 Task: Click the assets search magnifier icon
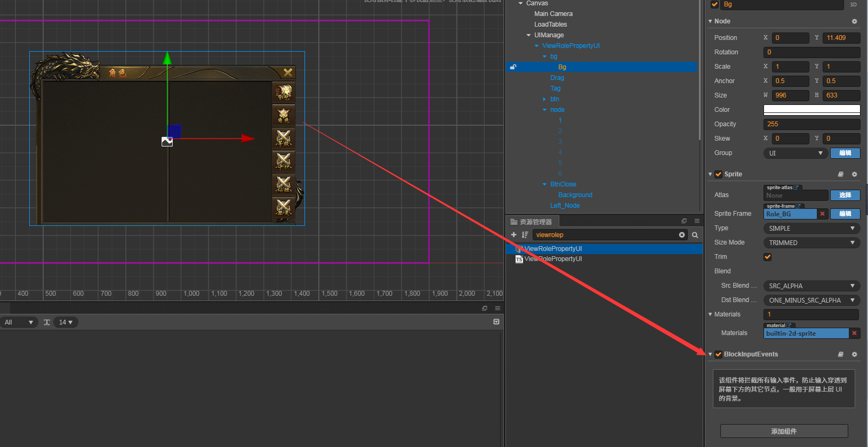(x=695, y=235)
